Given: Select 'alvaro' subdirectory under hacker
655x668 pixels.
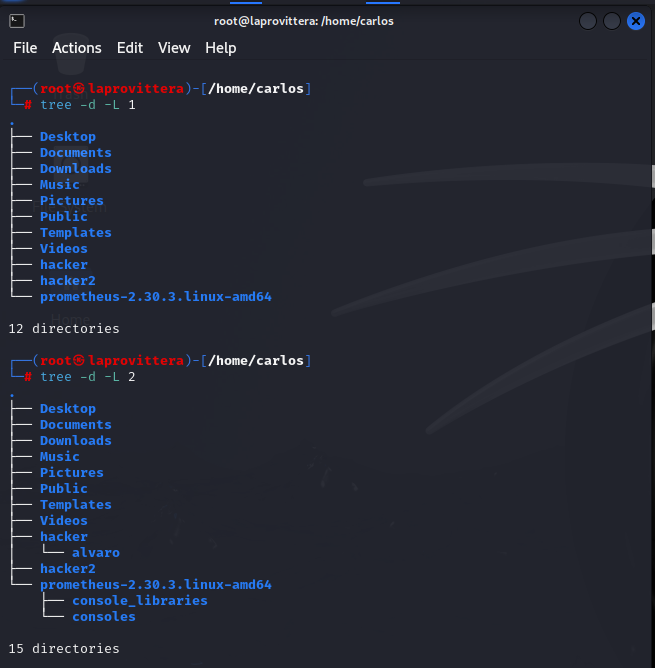Looking at the screenshot, I should pyautogui.click(x=96, y=553).
